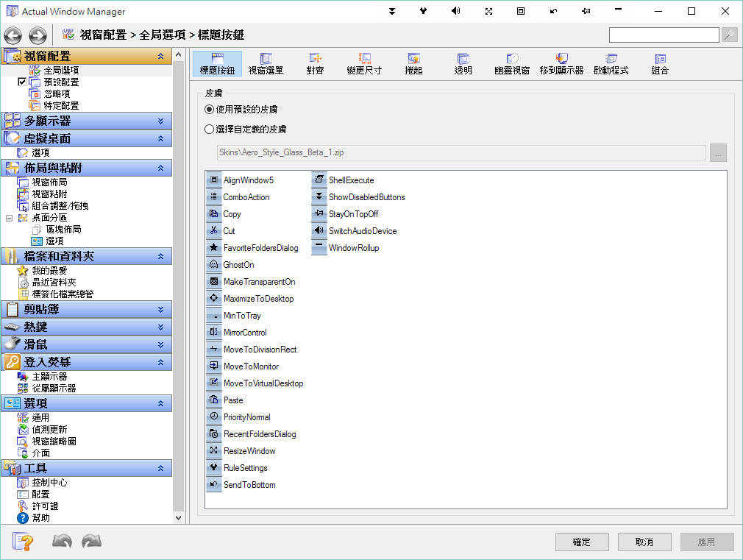
Task: Click the FavoriteFoldersDialog star icon
Action: pyautogui.click(x=214, y=247)
